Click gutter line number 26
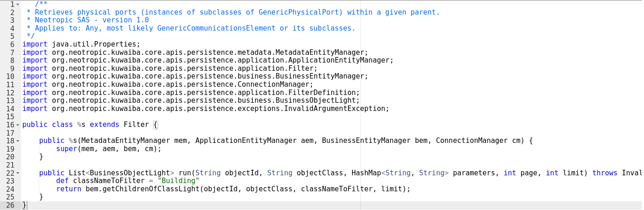 pyautogui.click(x=10, y=205)
